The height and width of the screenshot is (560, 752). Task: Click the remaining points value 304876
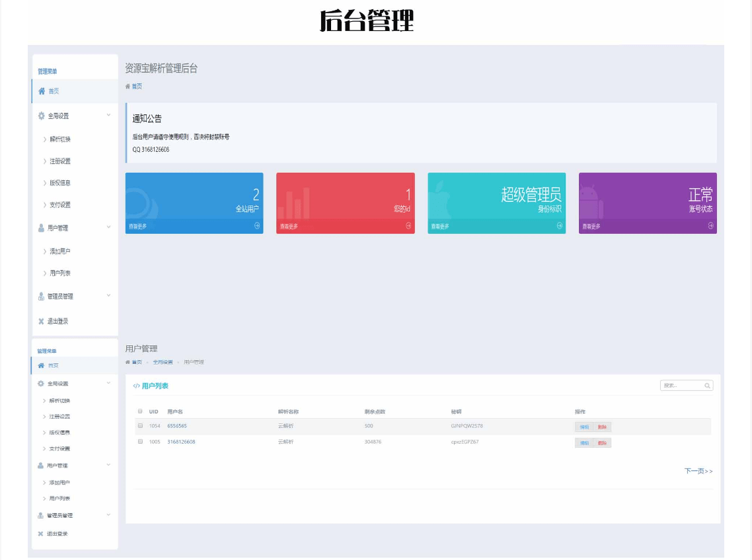click(373, 442)
